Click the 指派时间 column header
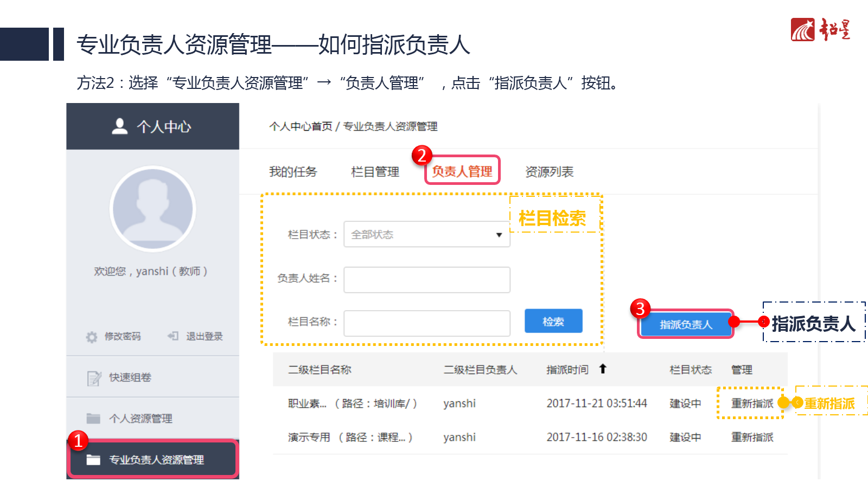This screenshot has height=488, width=868. pos(567,370)
